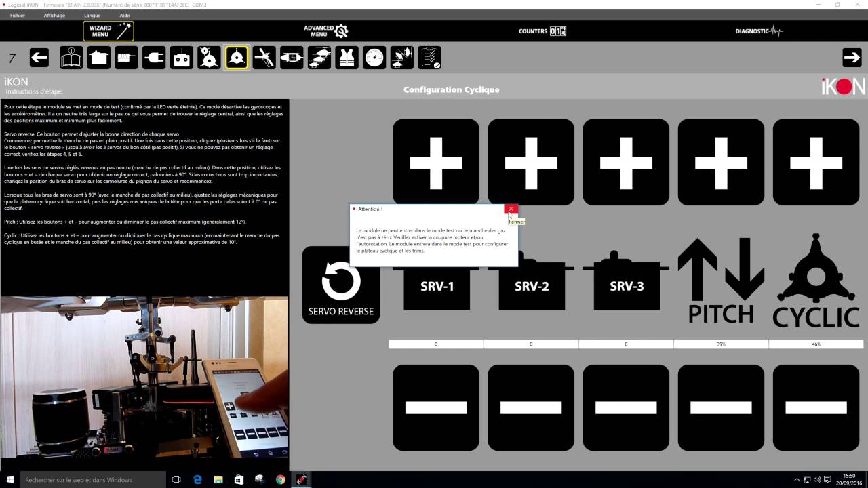Switch to Advanced Menu
868x488 pixels.
tap(325, 31)
